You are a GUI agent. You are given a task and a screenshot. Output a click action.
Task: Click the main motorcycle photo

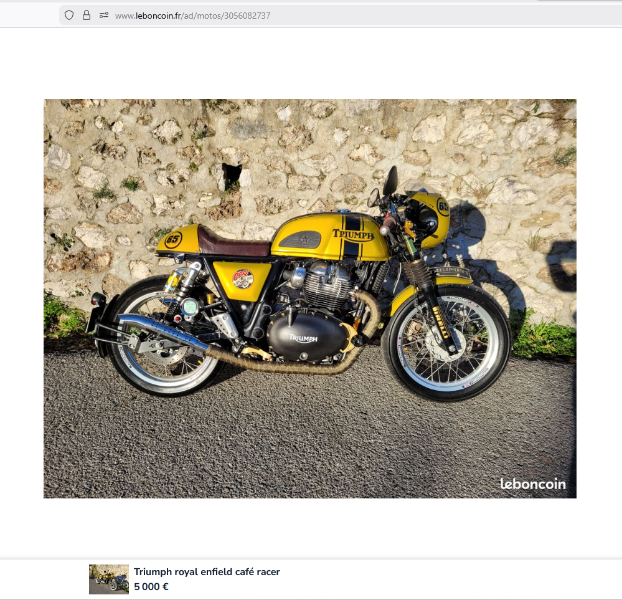(x=310, y=298)
